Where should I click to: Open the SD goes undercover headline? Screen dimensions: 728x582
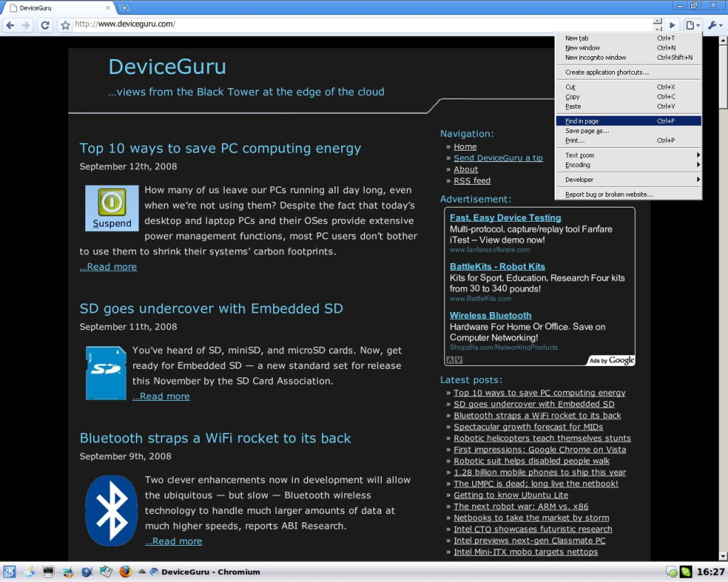211,308
